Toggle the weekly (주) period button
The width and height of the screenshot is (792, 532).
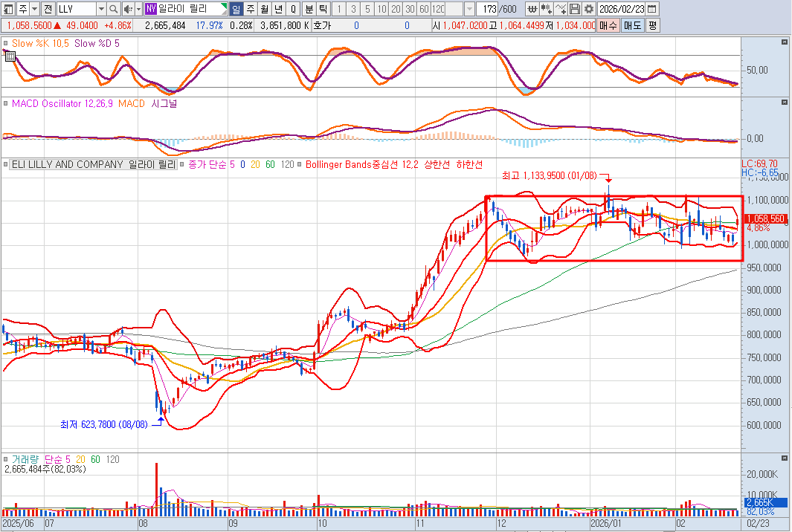tap(250, 9)
